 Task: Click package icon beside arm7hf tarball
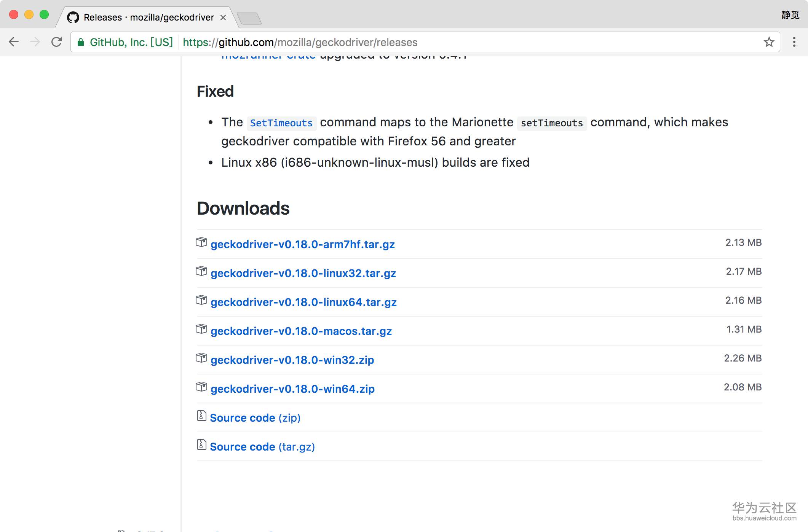[x=201, y=242]
